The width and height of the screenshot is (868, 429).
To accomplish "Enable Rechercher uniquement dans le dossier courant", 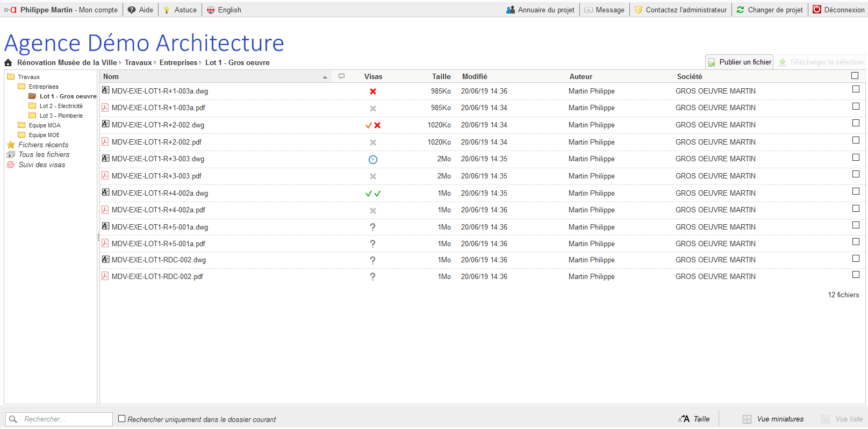I will pyautogui.click(x=122, y=419).
